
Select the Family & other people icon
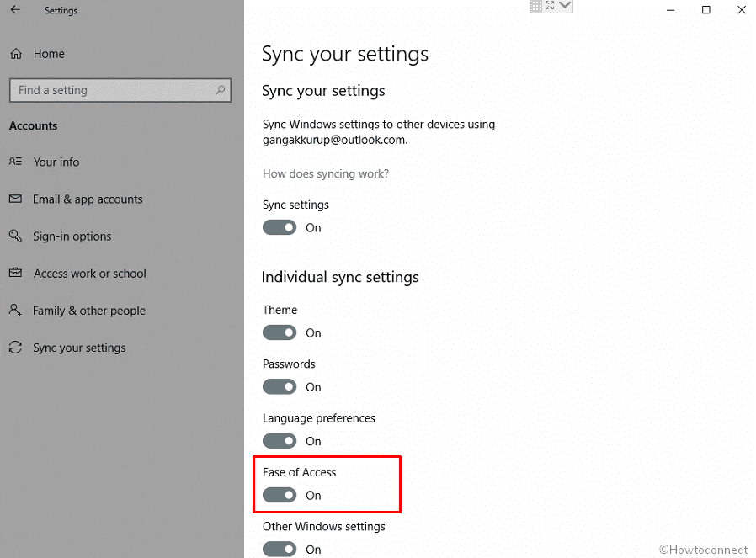(16, 311)
